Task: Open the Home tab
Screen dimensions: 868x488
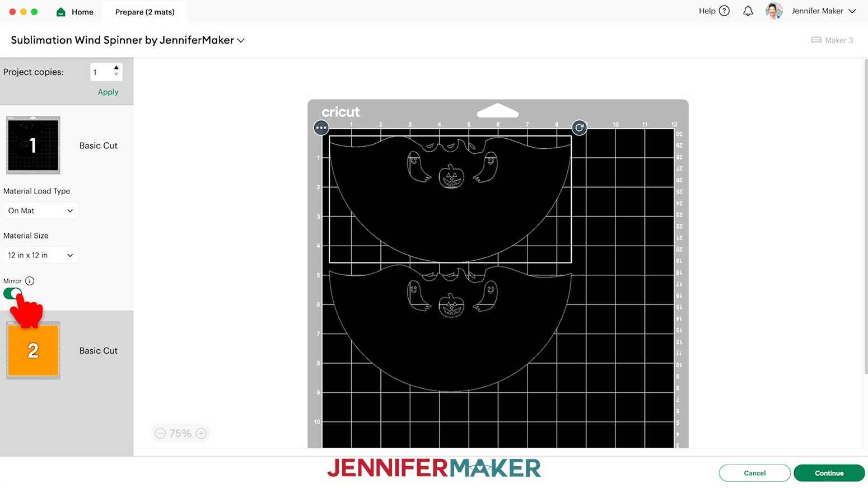Action: (75, 12)
